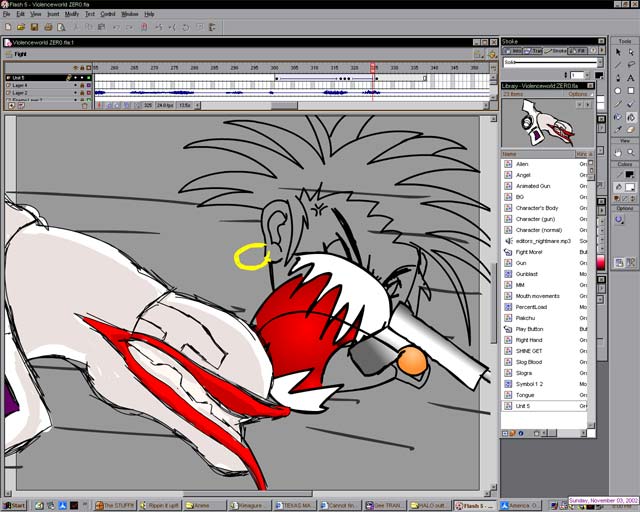Select the Lasso tool
The height and width of the screenshot is (512, 640).
click(631, 65)
